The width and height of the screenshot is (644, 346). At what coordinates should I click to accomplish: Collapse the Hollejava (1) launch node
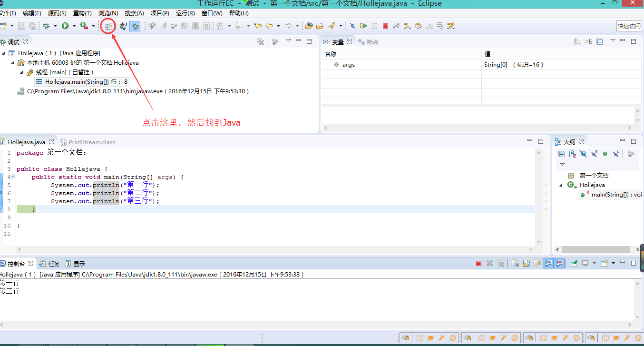(x=4, y=53)
